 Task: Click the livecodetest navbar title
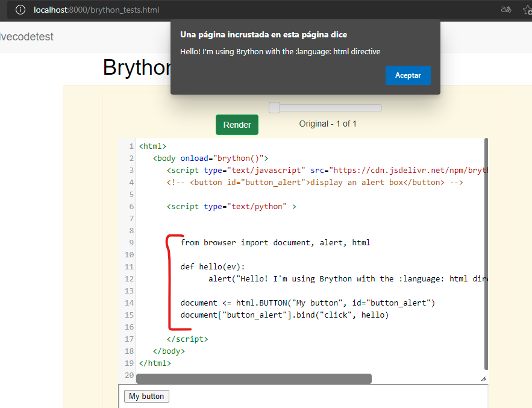pos(27,37)
